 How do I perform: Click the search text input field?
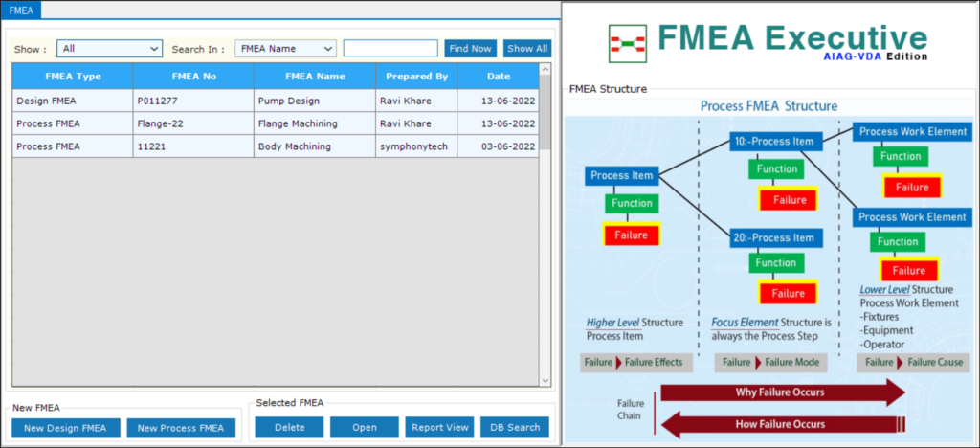(390, 49)
